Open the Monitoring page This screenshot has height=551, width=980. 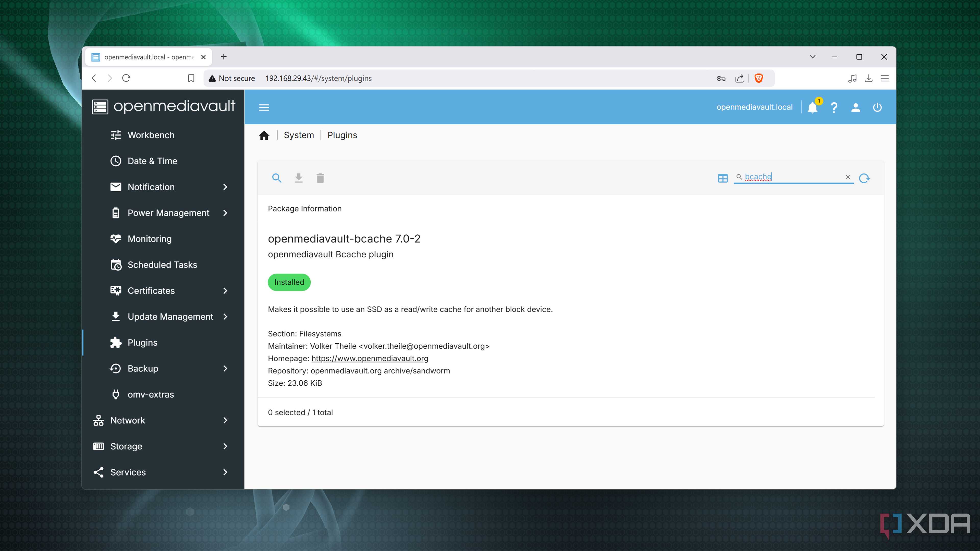(x=163, y=239)
